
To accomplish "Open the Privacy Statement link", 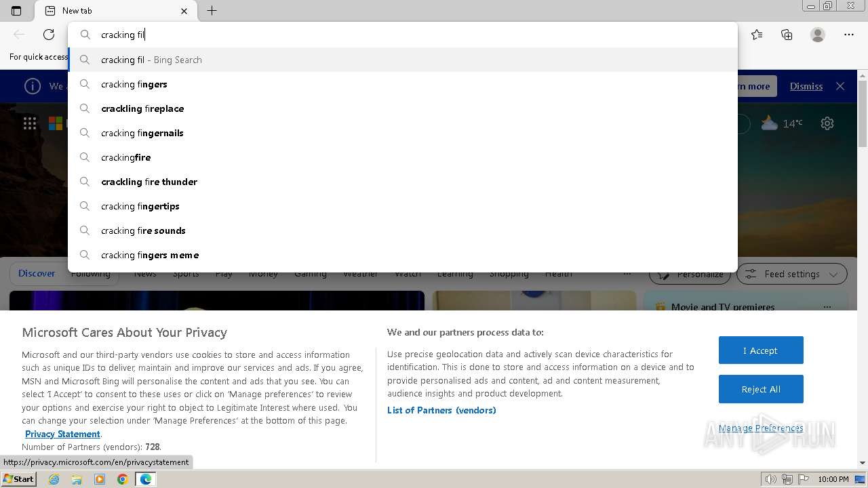I will [62, 434].
